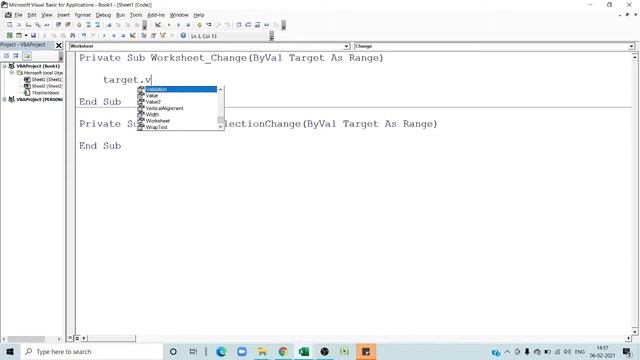Click the Comment Block toolbar icon
The width and height of the screenshot is (640, 360).
pos(88,25)
